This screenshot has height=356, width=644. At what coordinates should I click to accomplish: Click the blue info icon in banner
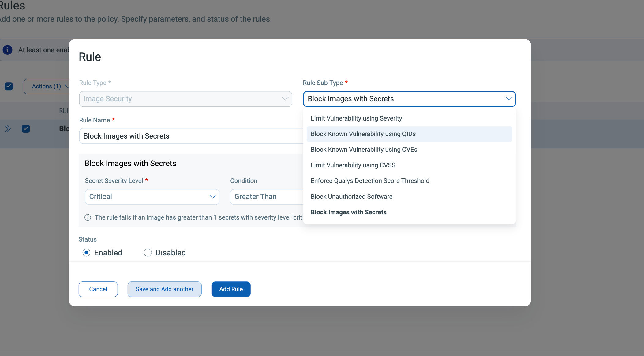point(7,50)
